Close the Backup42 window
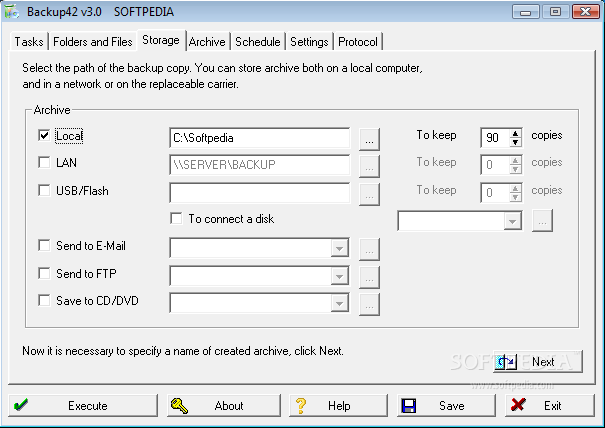This screenshot has height=428, width=605. (585, 12)
